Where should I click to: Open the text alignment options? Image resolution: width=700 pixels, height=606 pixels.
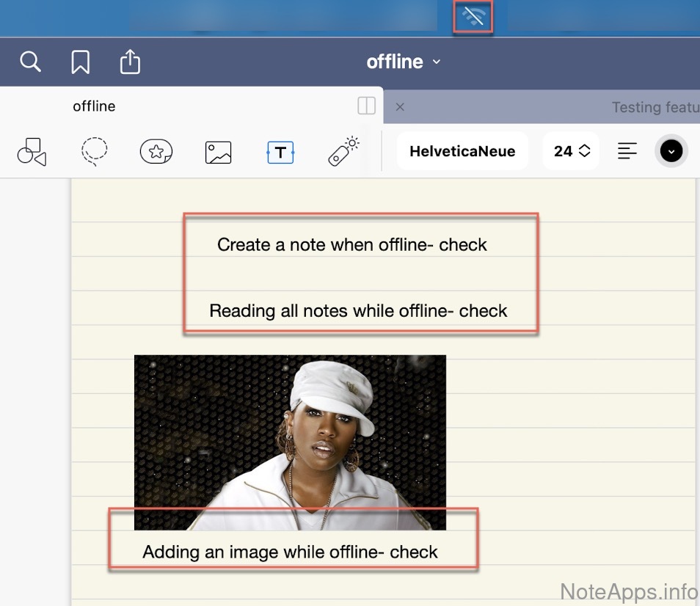tap(627, 151)
